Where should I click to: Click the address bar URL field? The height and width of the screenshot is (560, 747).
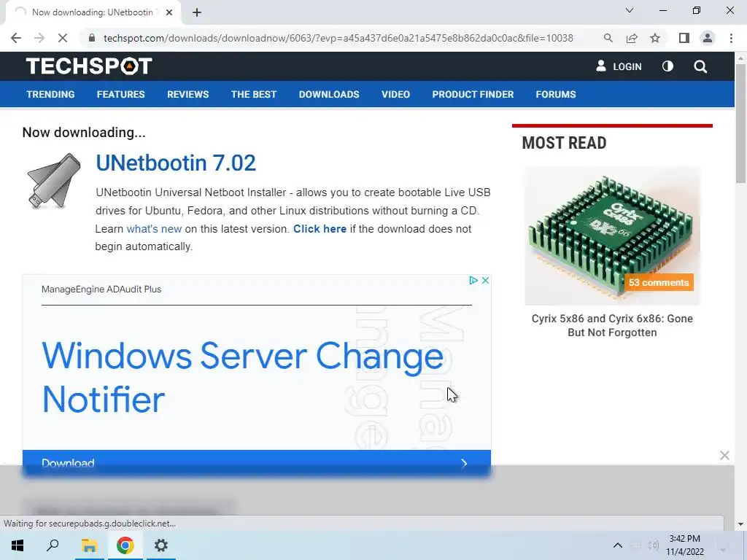pos(338,38)
